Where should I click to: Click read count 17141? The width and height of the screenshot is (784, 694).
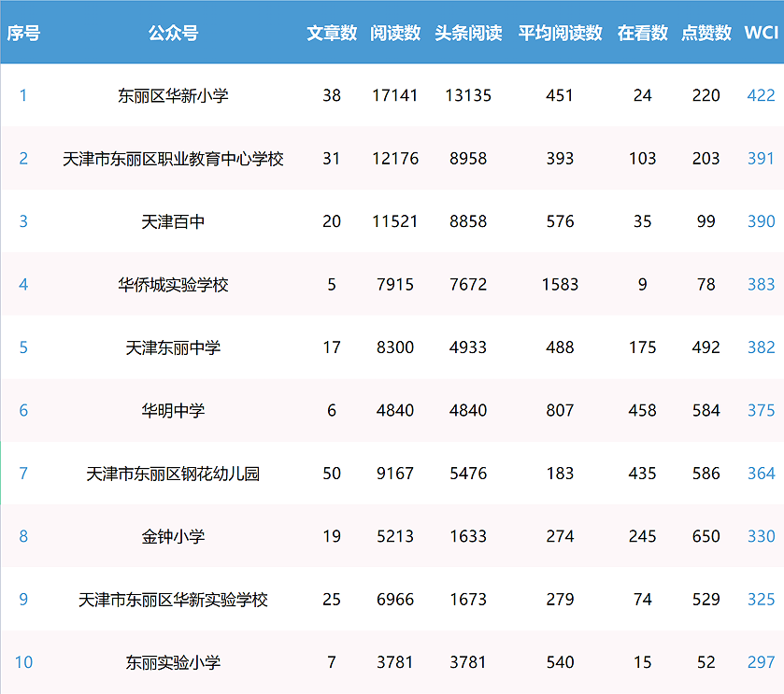click(x=395, y=95)
